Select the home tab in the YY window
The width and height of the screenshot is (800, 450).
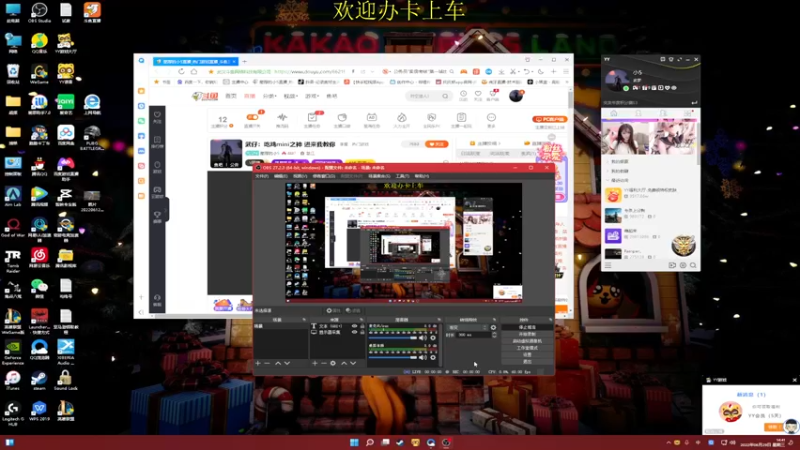tap(614, 113)
